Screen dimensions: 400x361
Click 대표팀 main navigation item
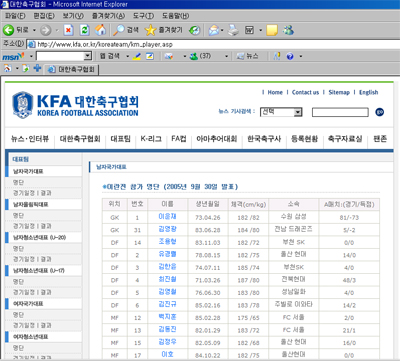coord(121,139)
